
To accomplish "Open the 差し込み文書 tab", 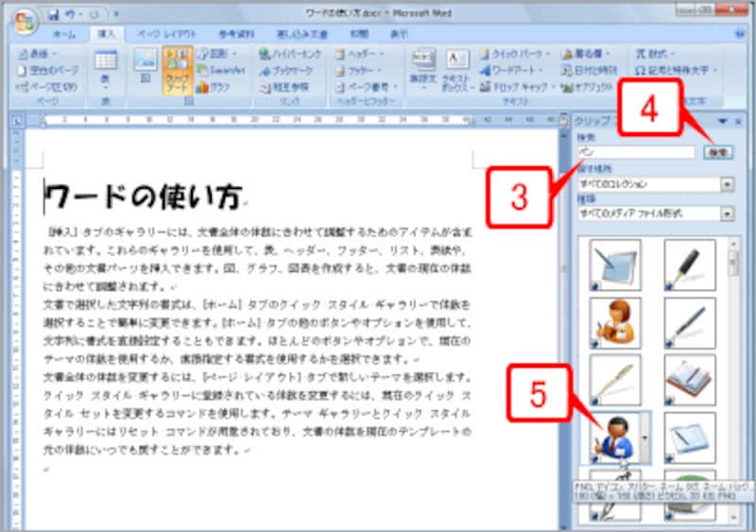I will 301,34.
